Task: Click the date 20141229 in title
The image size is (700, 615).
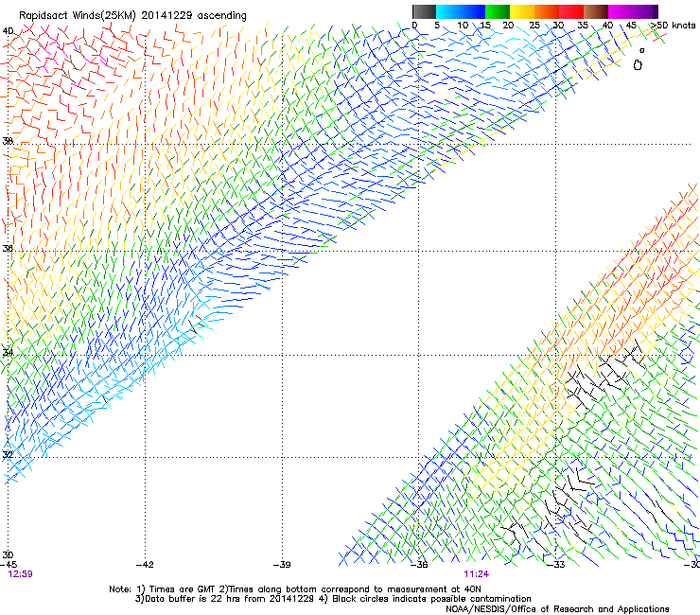Action: click(166, 16)
